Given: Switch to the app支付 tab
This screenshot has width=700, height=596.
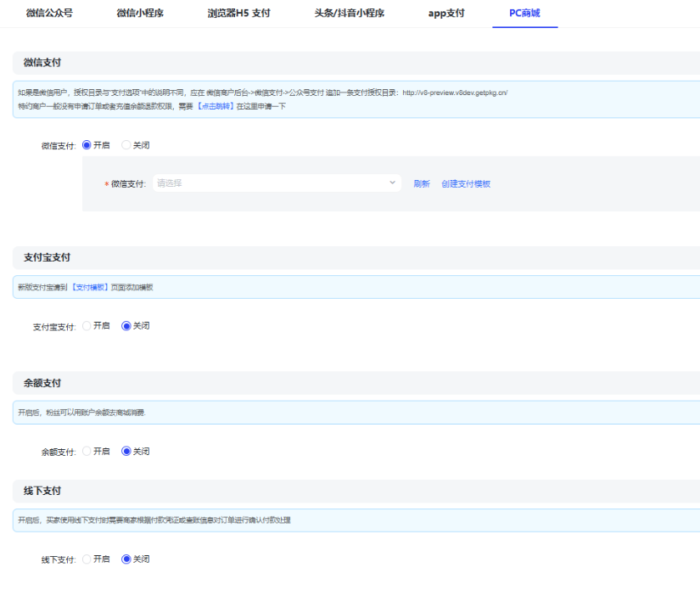Looking at the screenshot, I should 446,14.
